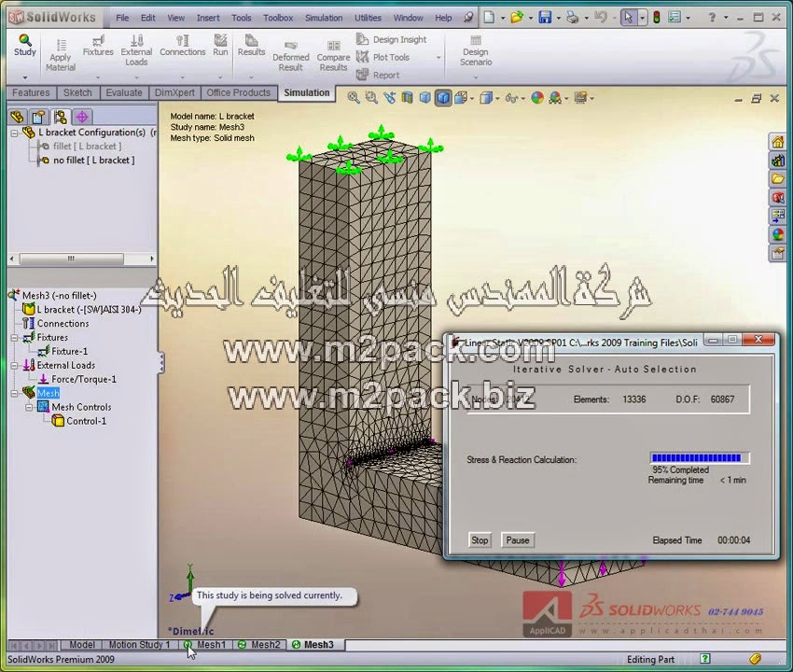Select Fixture-1 in study tree
The height and width of the screenshot is (672, 793).
pos(69,351)
